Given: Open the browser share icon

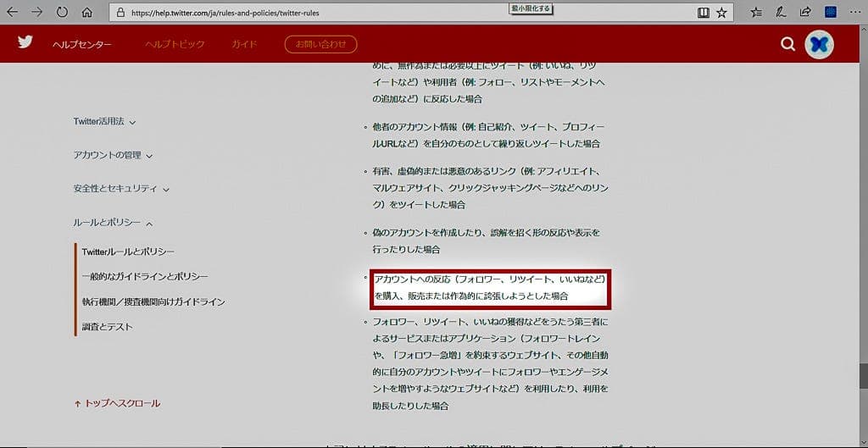Looking at the screenshot, I should pos(805,13).
